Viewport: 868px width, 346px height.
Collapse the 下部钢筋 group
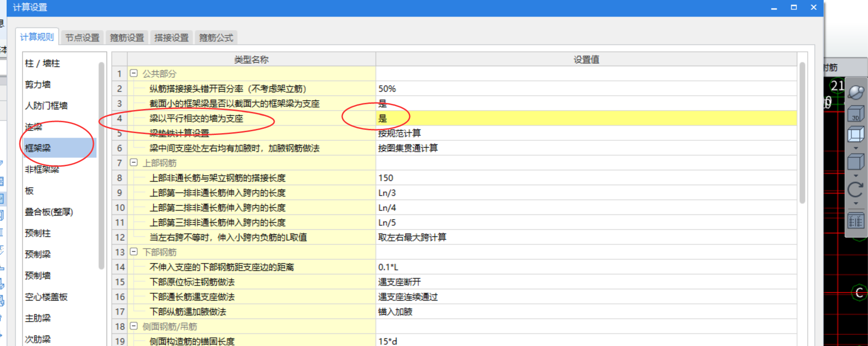tap(134, 252)
